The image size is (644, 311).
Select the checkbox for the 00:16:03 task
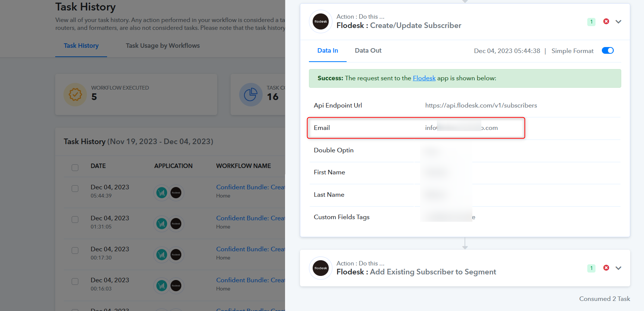pos(75,282)
